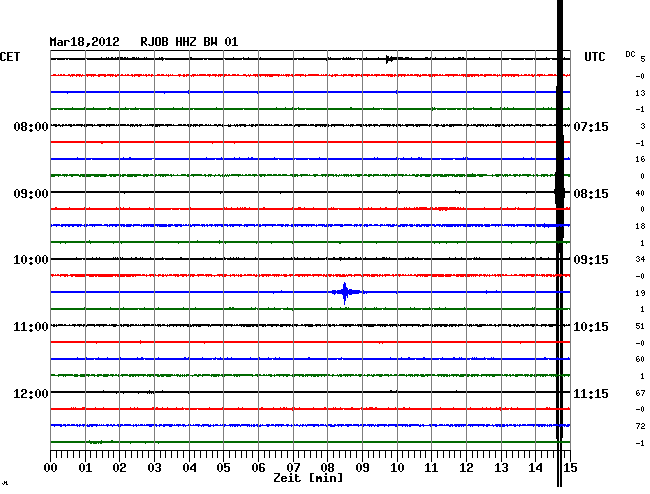This screenshot has width=650, height=494.
Task: Click the DC value 60
Action: (x=640, y=359)
